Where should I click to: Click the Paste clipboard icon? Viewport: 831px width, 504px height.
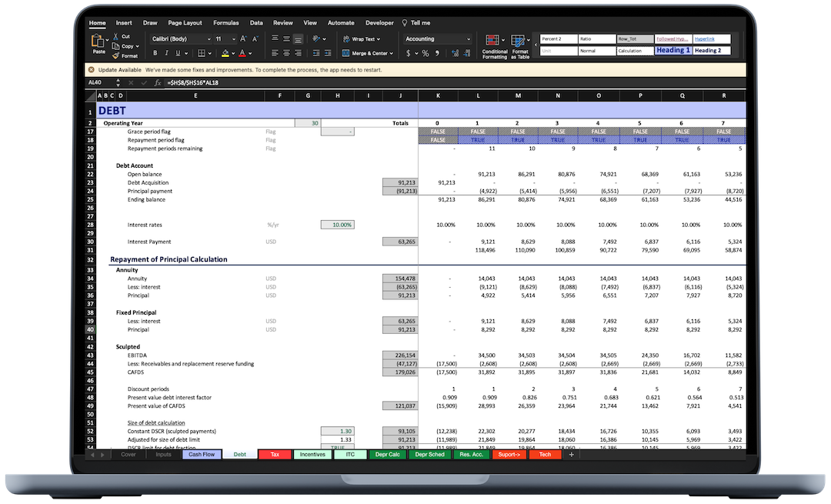click(x=98, y=42)
